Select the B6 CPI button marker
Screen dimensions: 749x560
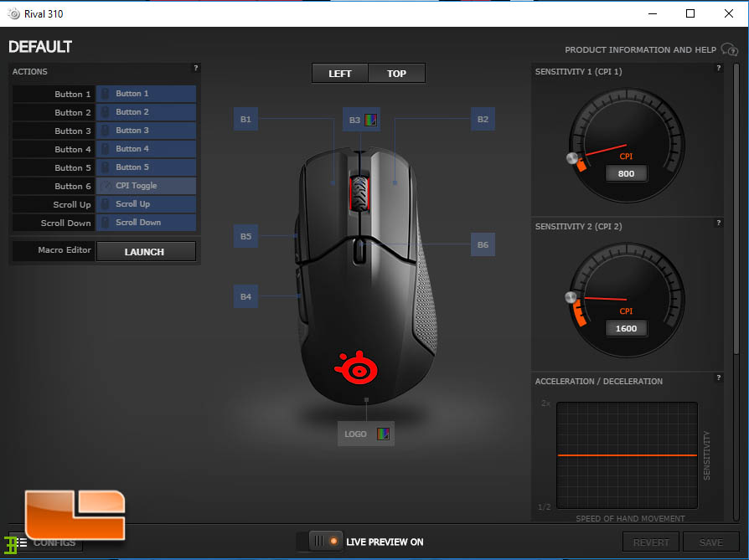click(x=483, y=244)
